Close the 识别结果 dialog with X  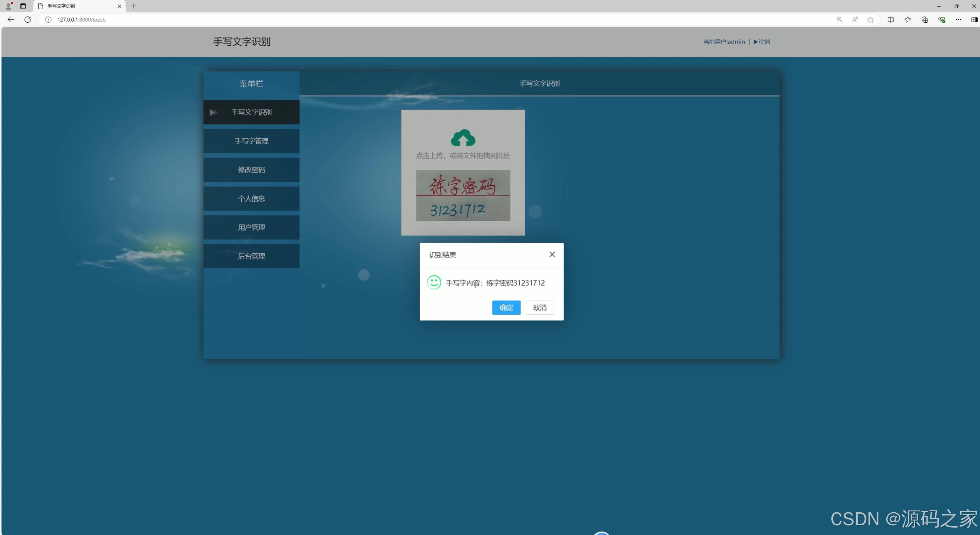[552, 254]
